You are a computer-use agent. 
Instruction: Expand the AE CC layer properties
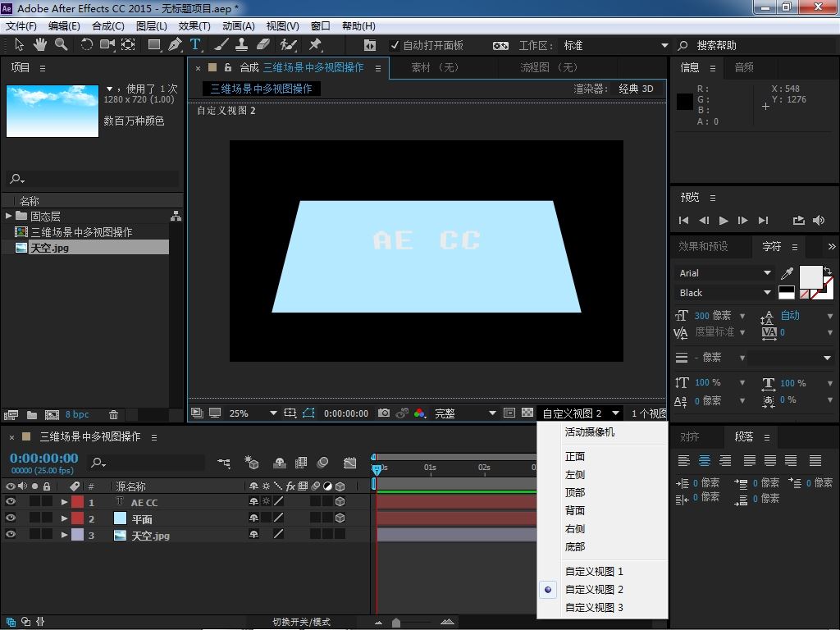tap(64, 503)
